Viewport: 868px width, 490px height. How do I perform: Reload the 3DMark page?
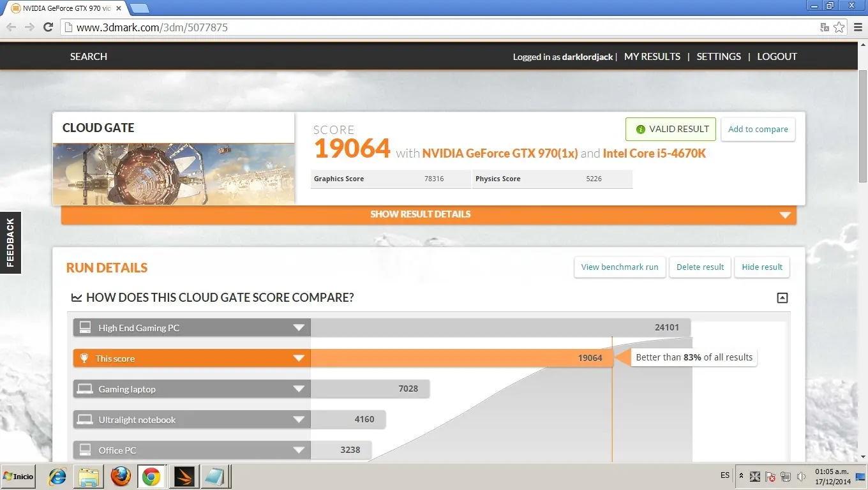[x=48, y=27]
